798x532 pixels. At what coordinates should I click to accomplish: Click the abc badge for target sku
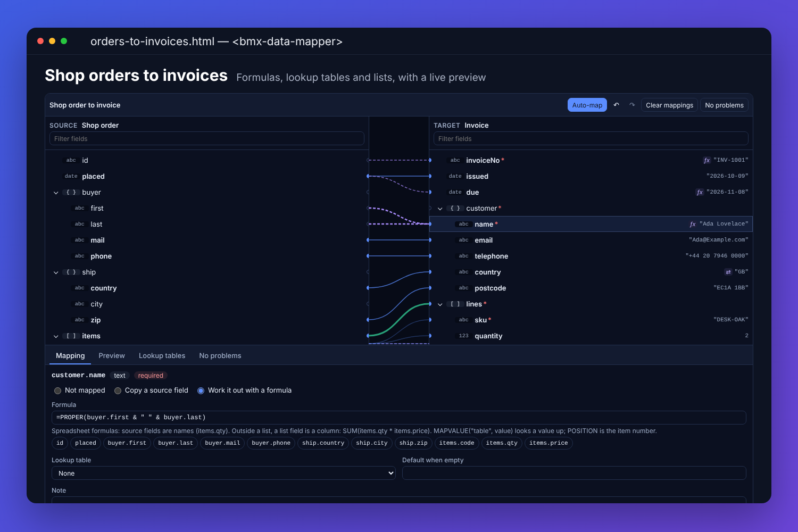point(464,320)
